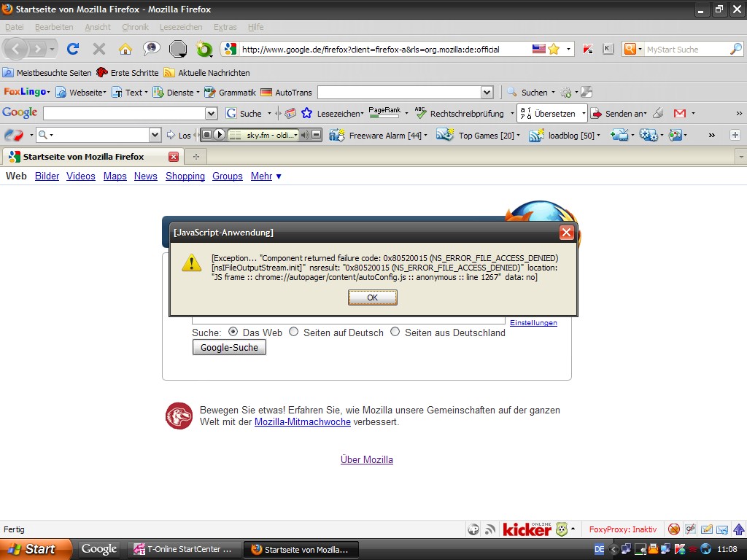Viewport: 747px width, 560px height.
Task: Open the Lesezeichen dropdown in Google toolbar
Action: point(362,114)
